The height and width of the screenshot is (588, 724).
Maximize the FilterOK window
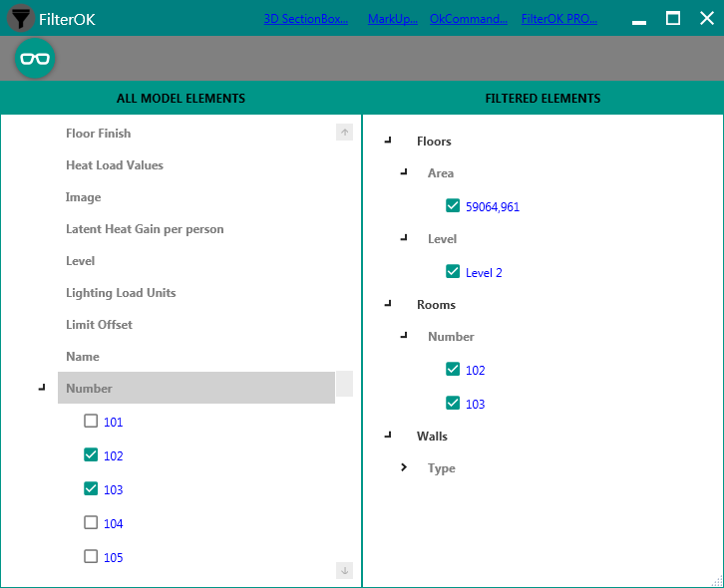click(673, 18)
